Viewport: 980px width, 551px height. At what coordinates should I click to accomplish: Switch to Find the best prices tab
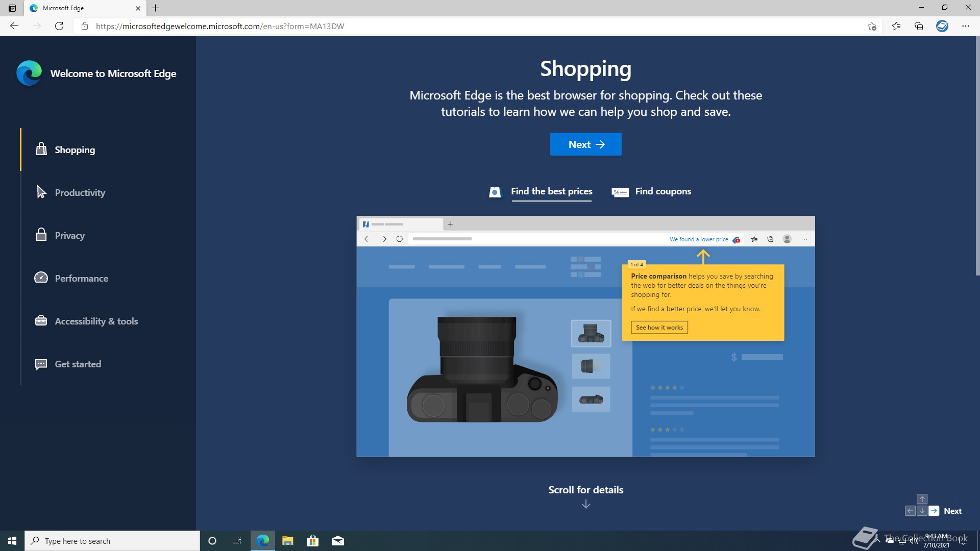pos(551,191)
